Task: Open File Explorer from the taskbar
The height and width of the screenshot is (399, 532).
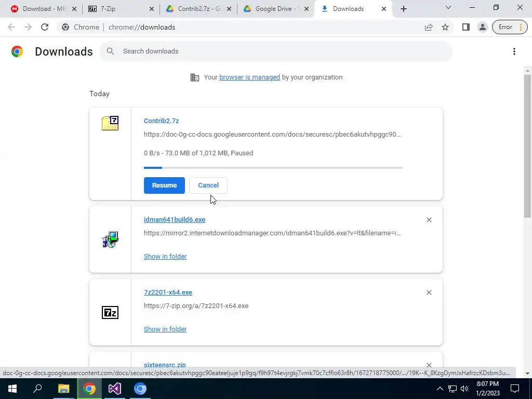Action: coord(63,389)
